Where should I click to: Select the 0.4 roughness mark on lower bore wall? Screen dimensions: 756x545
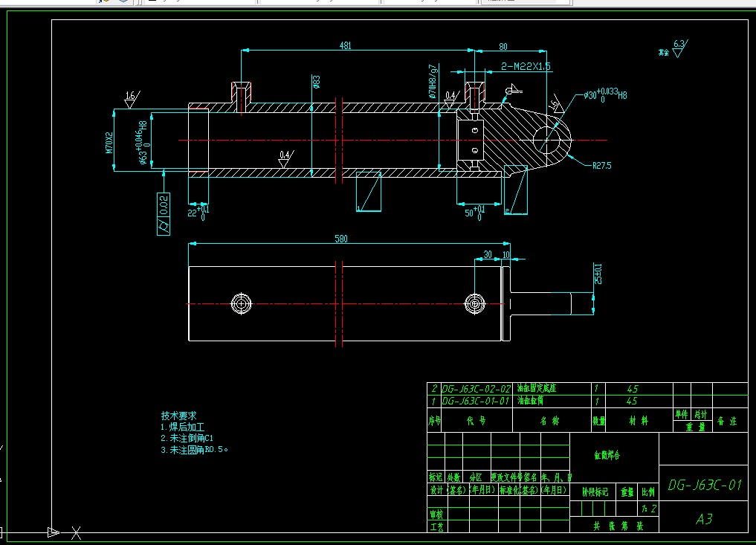coord(286,158)
